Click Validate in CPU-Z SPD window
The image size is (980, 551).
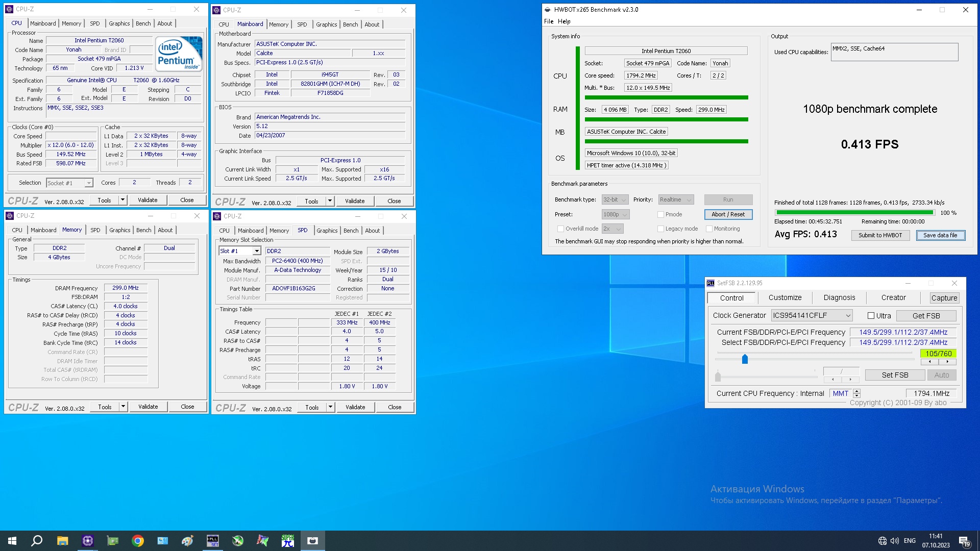(x=355, y=407)
